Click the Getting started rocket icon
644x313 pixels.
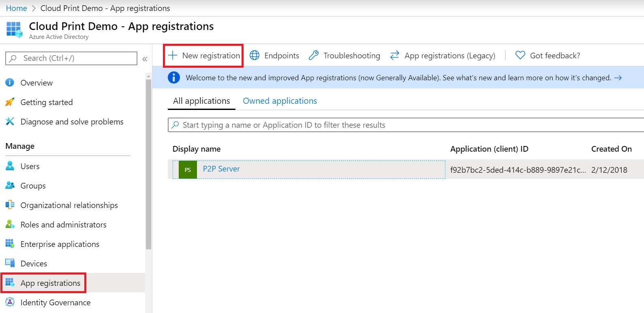pyautogui.click(x=10, y=102)
